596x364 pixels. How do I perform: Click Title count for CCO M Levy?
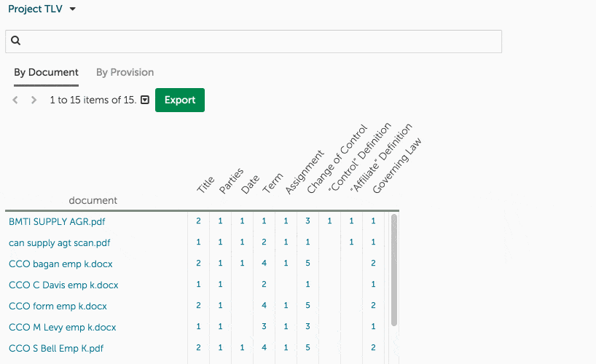coord(198,326)
